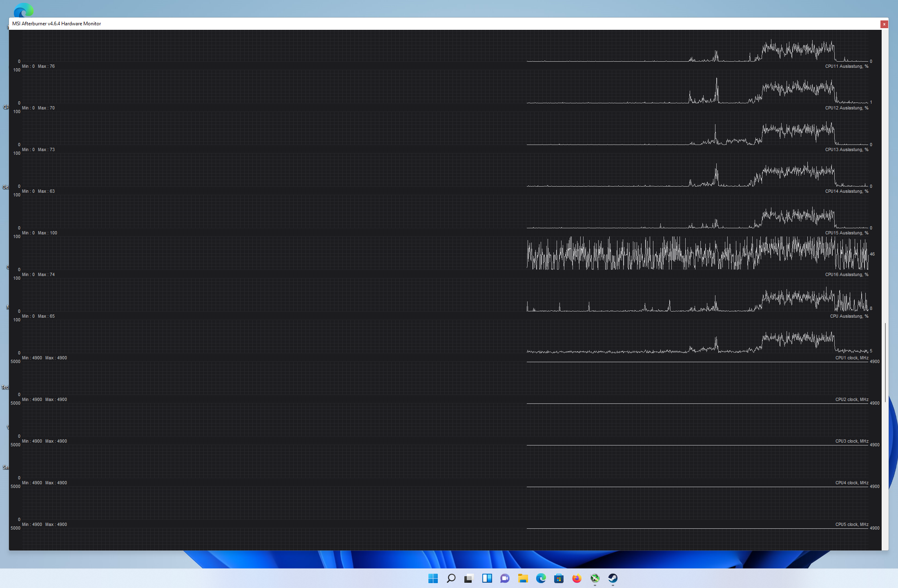Click the CPU1 clock, MHz graph label

(851, 358)
